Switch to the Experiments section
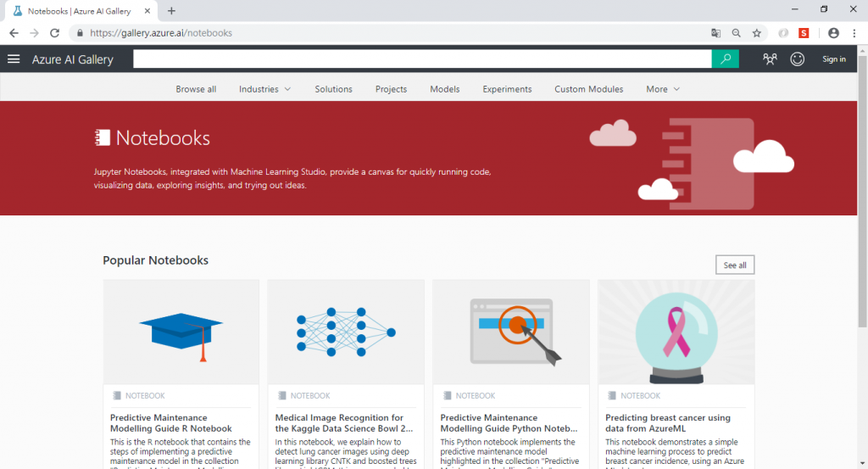The width and height of the screenshot is (868, 469). [x=507, y=89]
